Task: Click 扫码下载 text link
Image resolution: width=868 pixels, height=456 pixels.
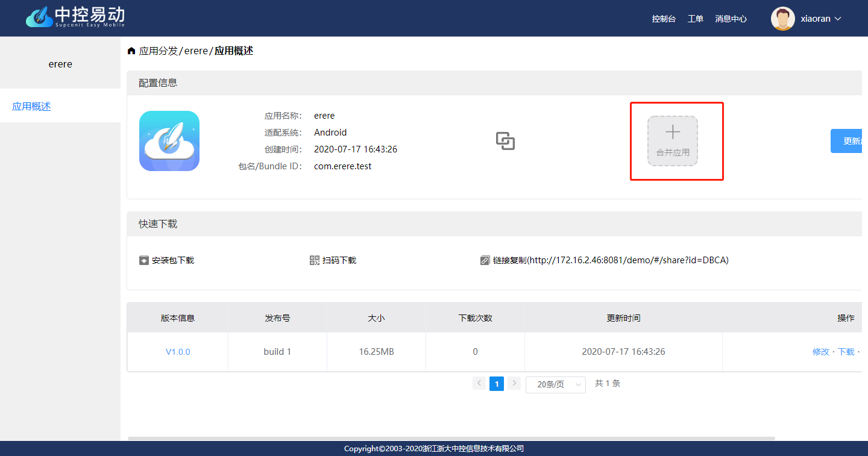Action: (339, 260)
